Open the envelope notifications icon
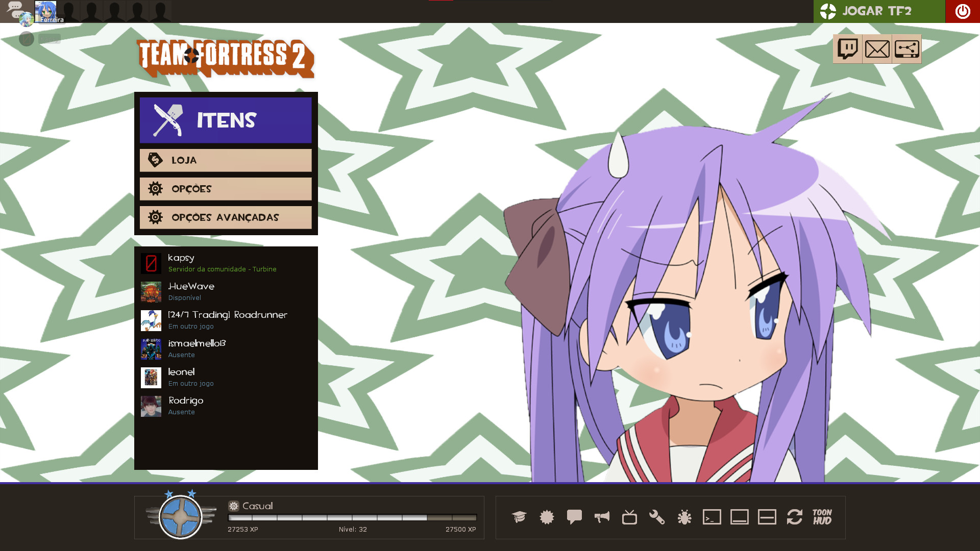The height and width of the screenshot is (551, 980). [x=877, y=49]
